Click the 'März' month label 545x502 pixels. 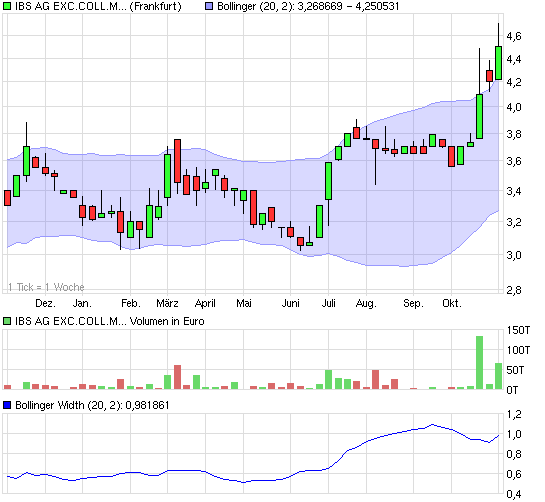coord(167,303)
